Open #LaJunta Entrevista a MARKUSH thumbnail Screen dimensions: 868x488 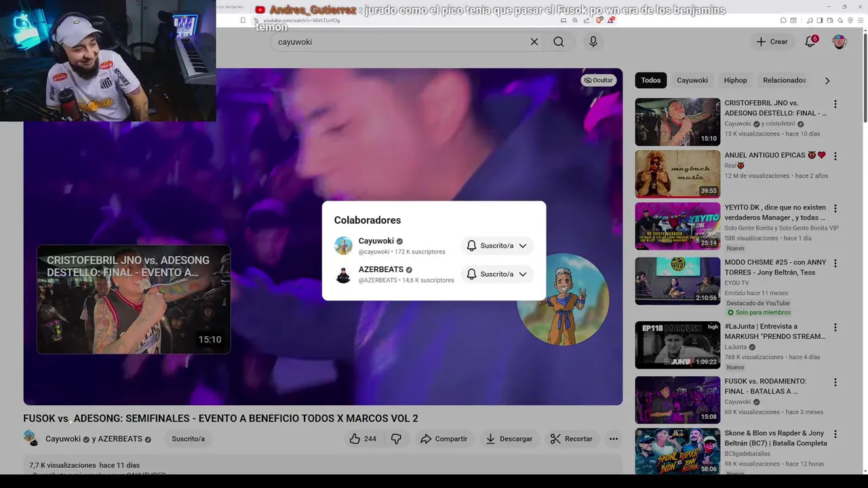[677, 345]
